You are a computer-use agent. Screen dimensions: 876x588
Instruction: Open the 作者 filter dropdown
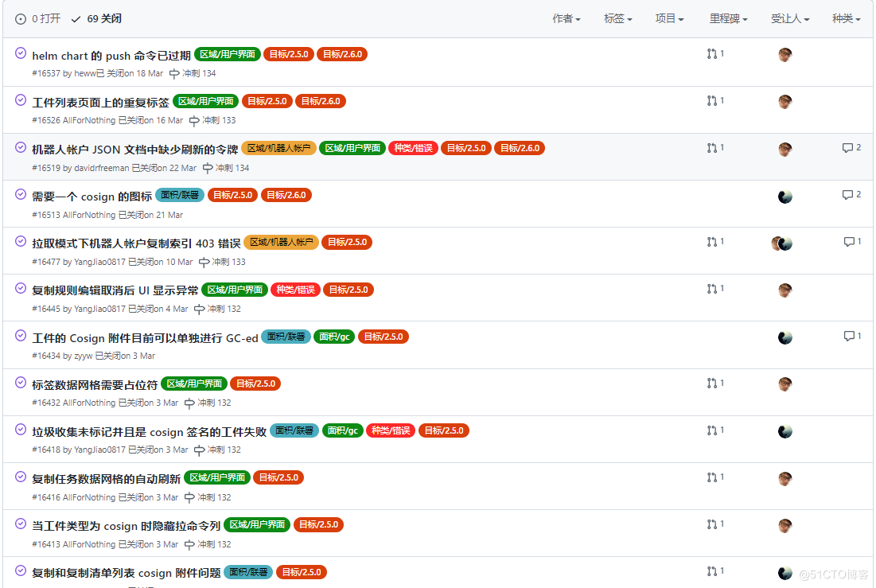click(x=566, y=18)
